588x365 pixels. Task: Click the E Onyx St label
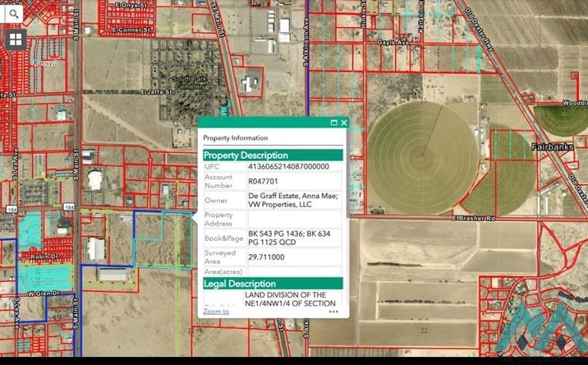point(131,5)
